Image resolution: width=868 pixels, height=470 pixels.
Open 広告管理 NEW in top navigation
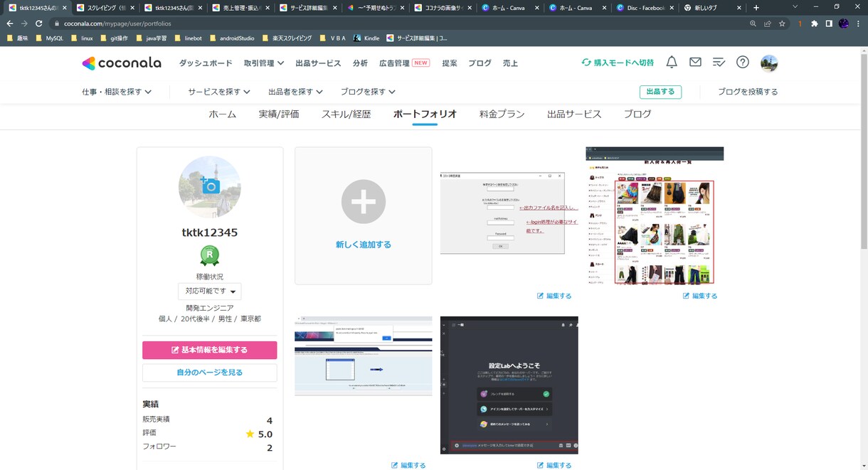coord(404,63)
